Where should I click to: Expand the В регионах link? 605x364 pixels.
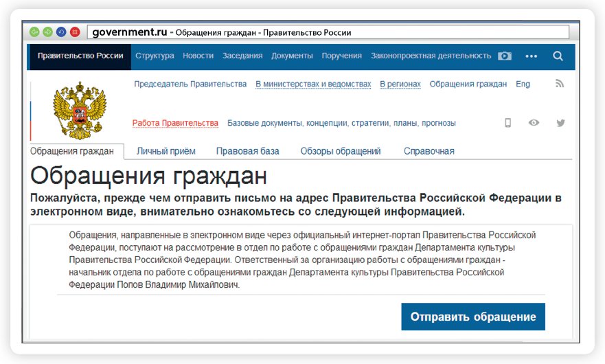click(x=400, y=84)
